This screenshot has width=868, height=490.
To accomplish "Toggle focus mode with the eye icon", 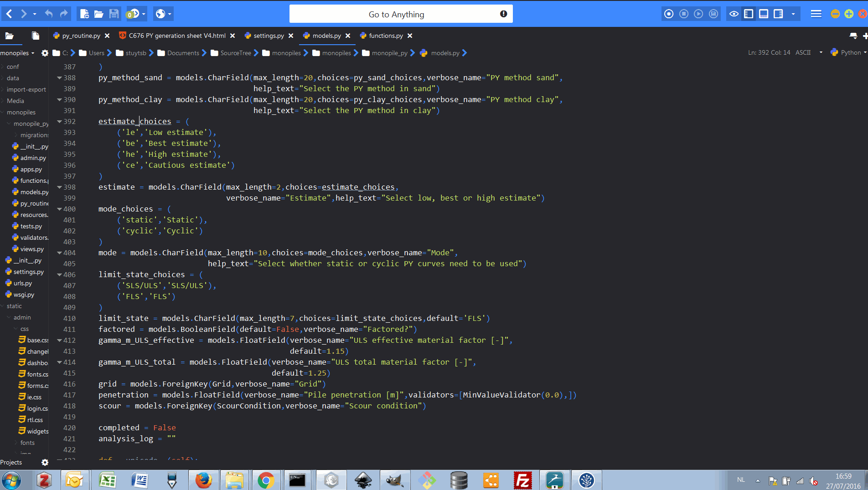I will pyautogui.click(x=734, y=14).
